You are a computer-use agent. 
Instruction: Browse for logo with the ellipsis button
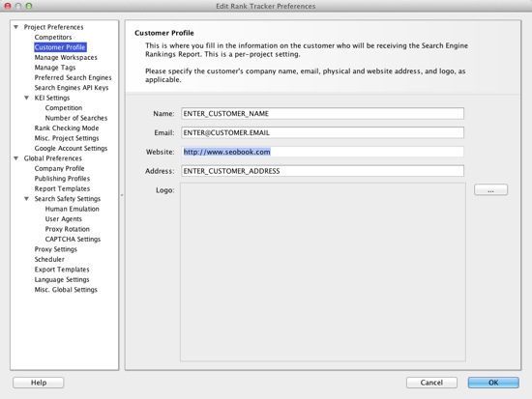point(490,189)
